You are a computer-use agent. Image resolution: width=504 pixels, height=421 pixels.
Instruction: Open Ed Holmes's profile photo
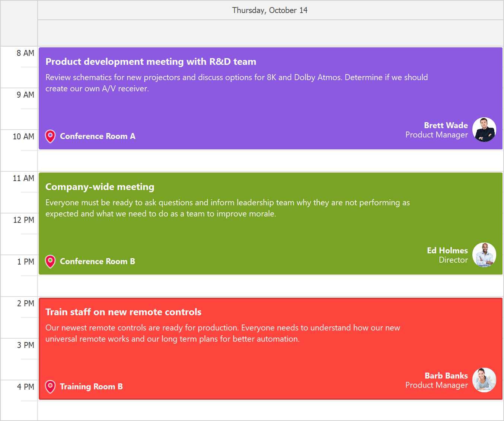pyautogui.click(x=484, y=255)
